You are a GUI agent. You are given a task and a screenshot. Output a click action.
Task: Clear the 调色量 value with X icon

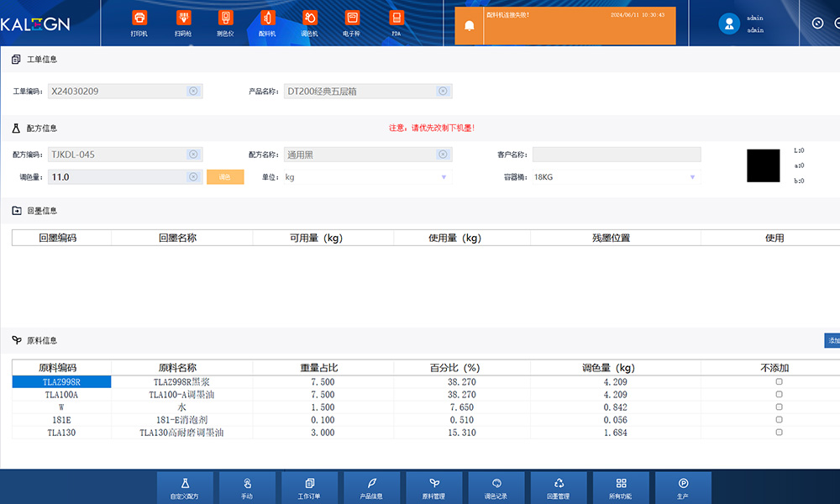[x=193, y=176]
